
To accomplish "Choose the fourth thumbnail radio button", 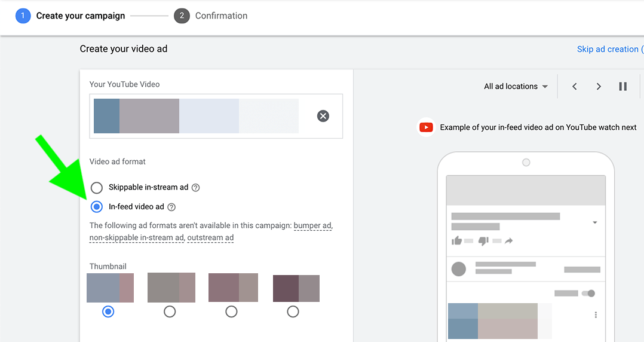I will [293, 312].
